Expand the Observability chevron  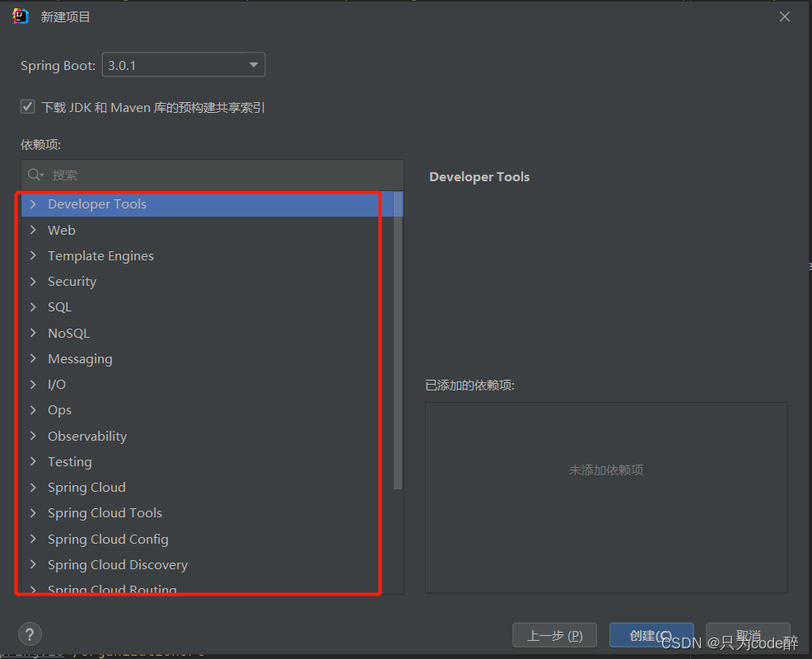pyautogui.click(x=33, y=436)
